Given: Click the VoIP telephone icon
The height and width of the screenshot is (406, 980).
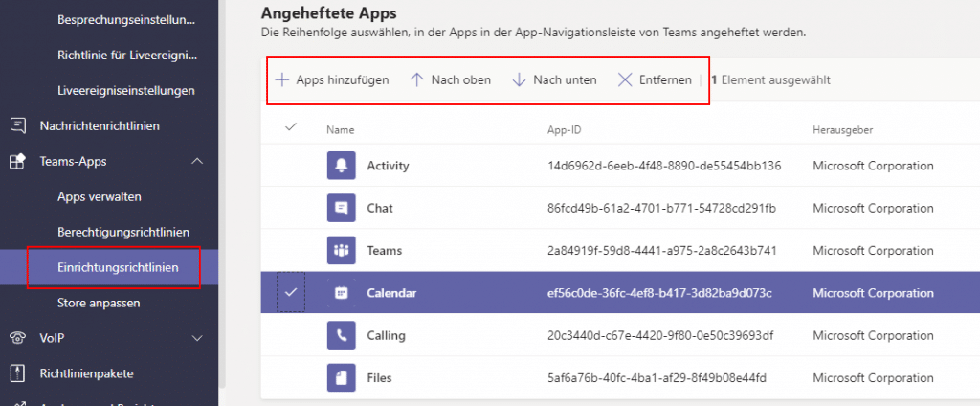Looking at the screenshot, I should pos(18,338).
